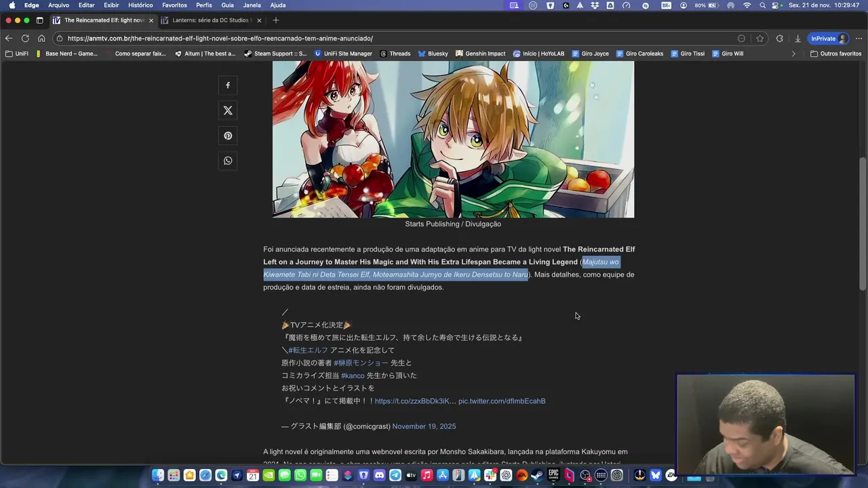This screenshot has width=868, height=488.
Task: Open App Store from the Dock
Action: pos(442,475)
